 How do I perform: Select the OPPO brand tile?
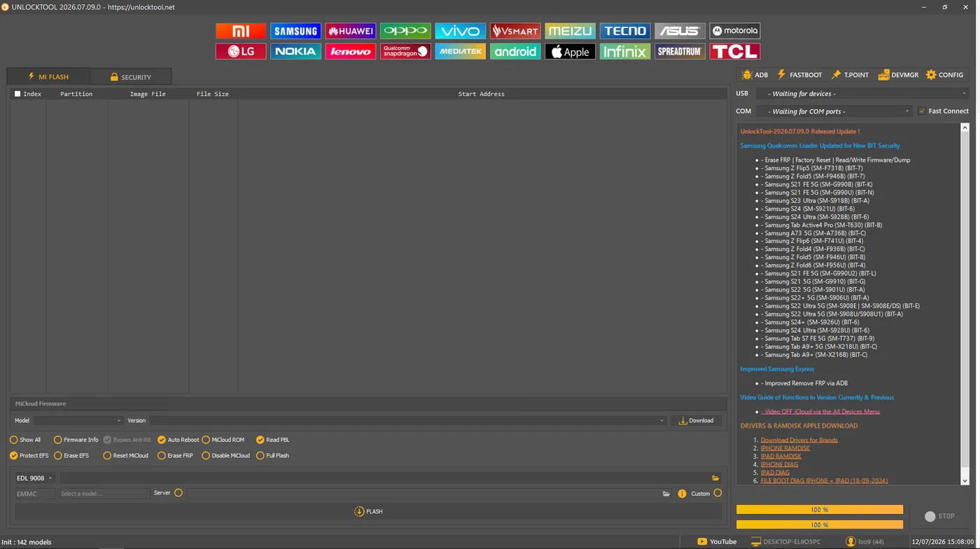[x=405, y=31]
